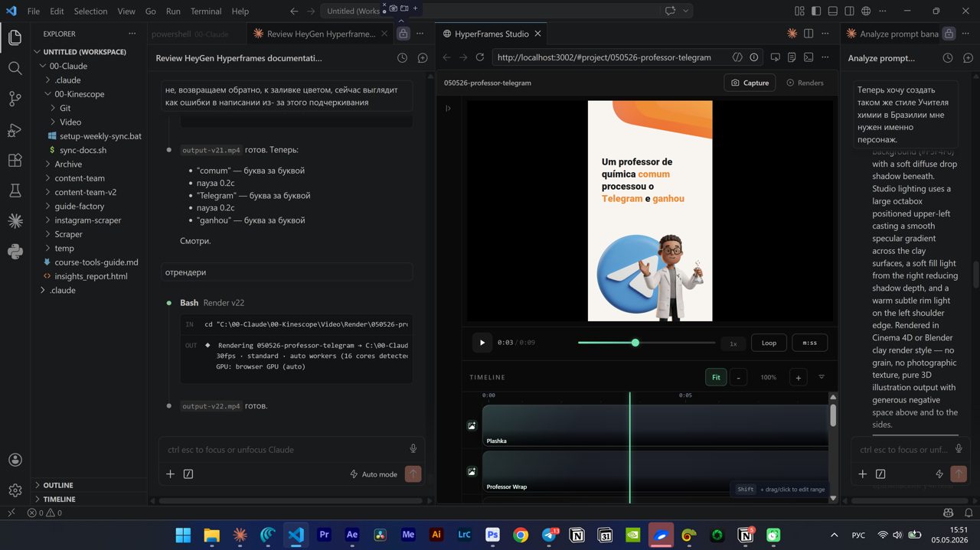Image resolution: width=980 pixels, height=550 pixels.
Task: Open the Python sidebar icon
Action: click(x=15, y=251)
